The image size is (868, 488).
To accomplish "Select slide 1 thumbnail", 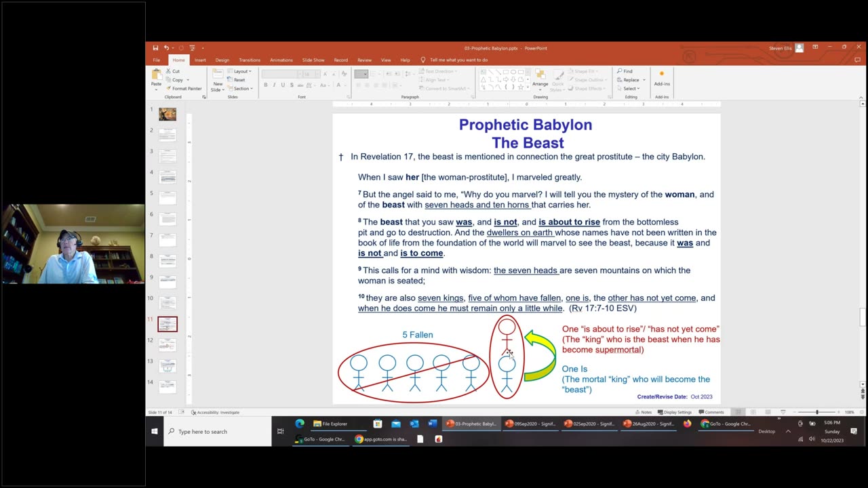I will click(167, 114).
